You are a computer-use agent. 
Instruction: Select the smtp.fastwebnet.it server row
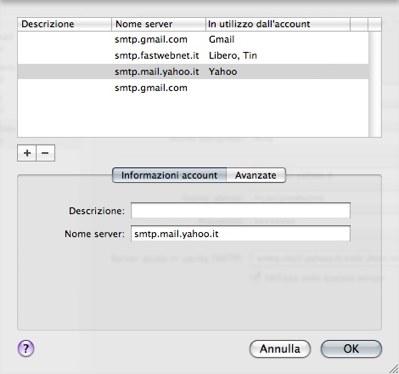(193, 56)
